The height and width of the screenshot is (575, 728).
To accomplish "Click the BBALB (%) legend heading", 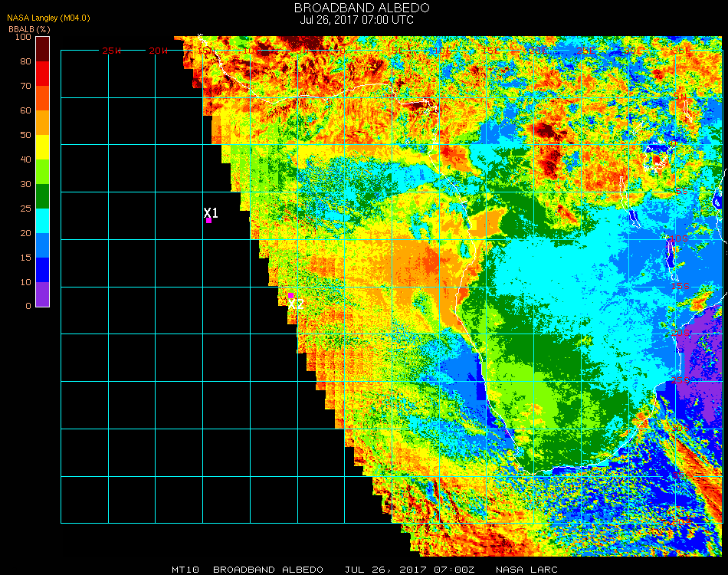I will coord(29,28).
